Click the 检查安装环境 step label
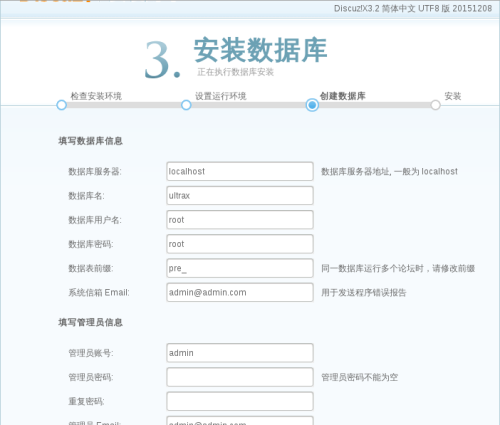 pos(96,96)
